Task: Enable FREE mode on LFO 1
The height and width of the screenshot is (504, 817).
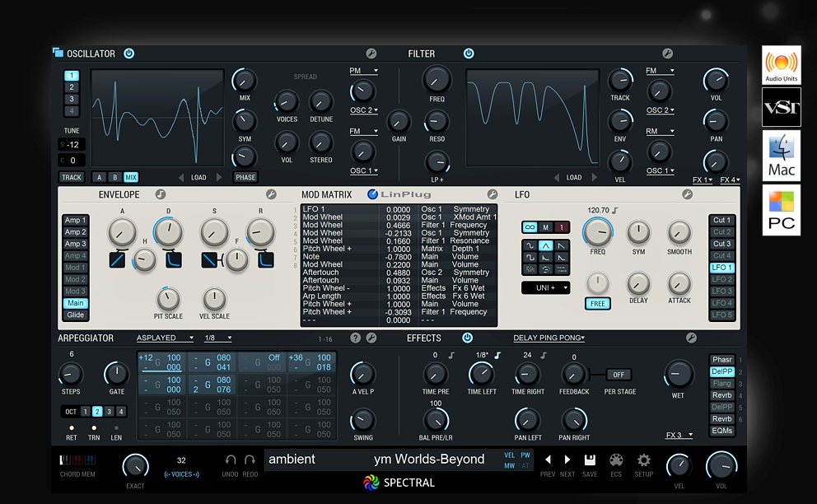Action: click(x=598, y=304)
